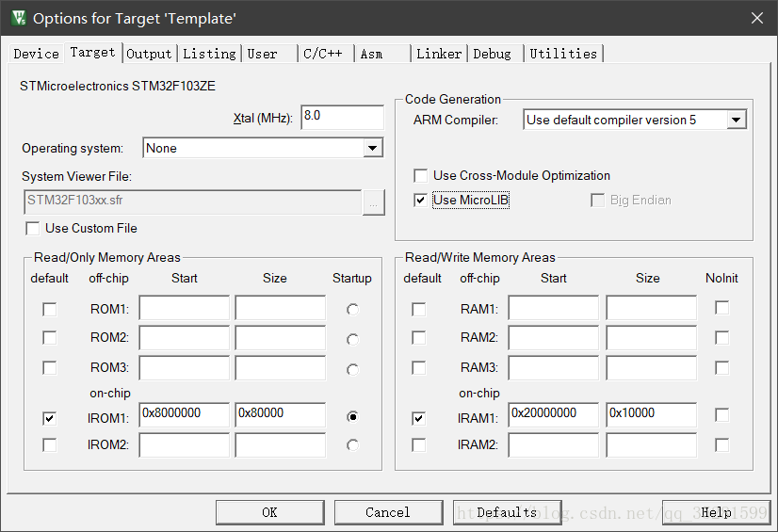The width and height of the screenshot is (778, 532).
Task: Switch to the Linker tab
Action: tap(439, 54)
